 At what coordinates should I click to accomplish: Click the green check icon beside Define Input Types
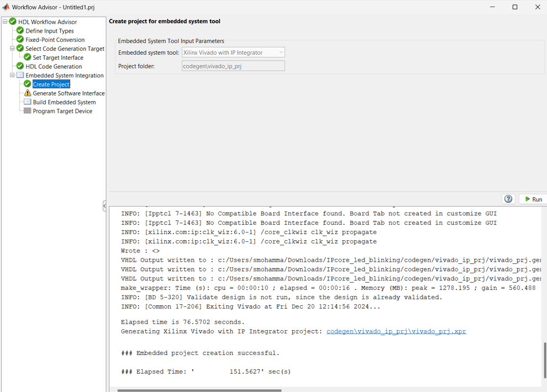pos(20,31)
